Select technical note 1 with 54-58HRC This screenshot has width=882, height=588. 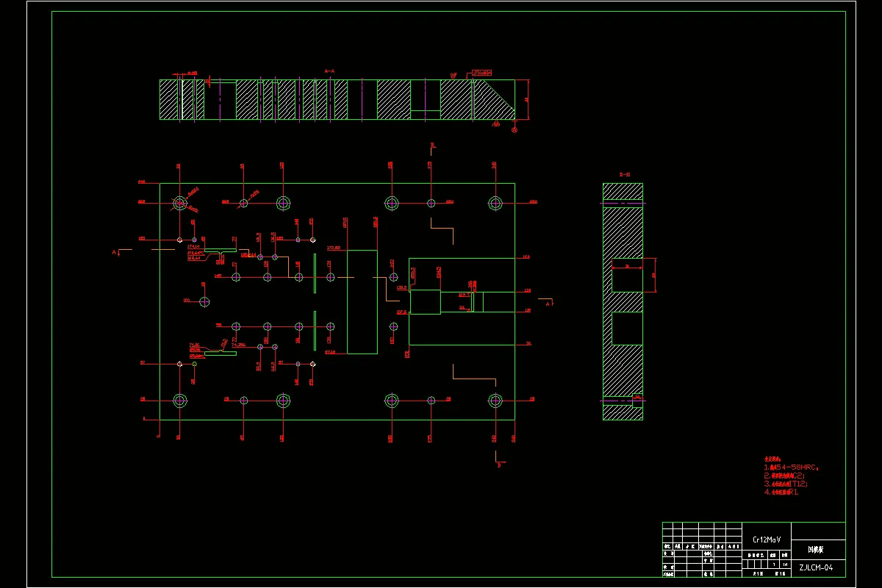point(792,467)
